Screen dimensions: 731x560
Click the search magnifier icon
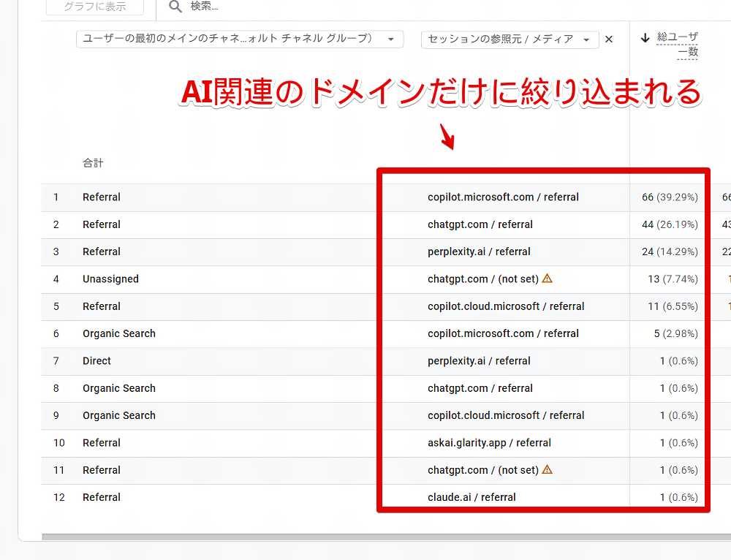pyautogui.click(x=175, y=6)
